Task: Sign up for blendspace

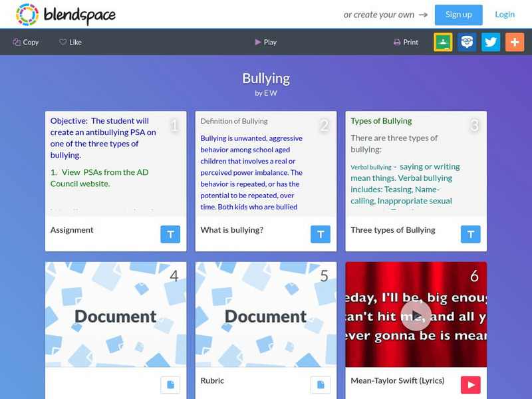Action: (458, 15)
